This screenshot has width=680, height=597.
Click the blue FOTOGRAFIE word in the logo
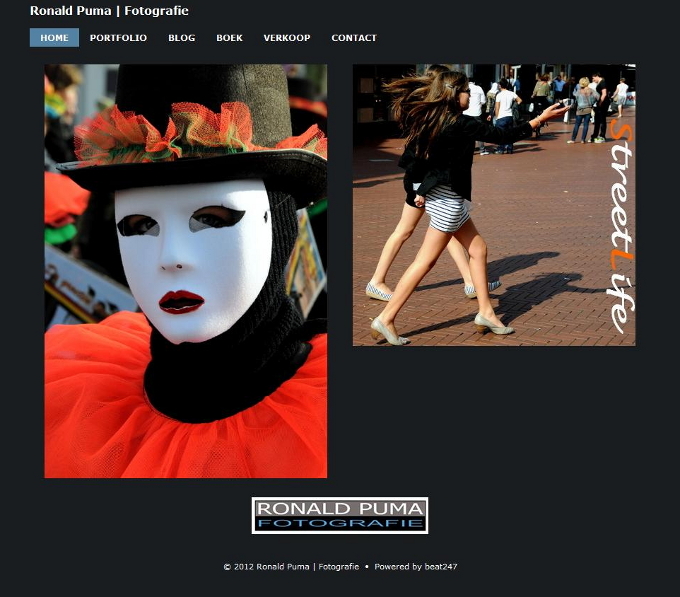[x=339, y=523]
